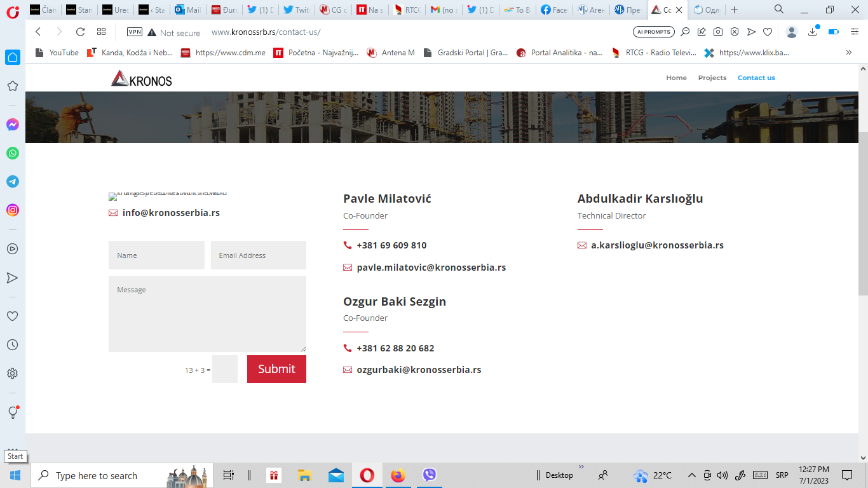The image size is (868, 488).
Task: Show hidden system tray icons
Action: [x=691, y=475]
